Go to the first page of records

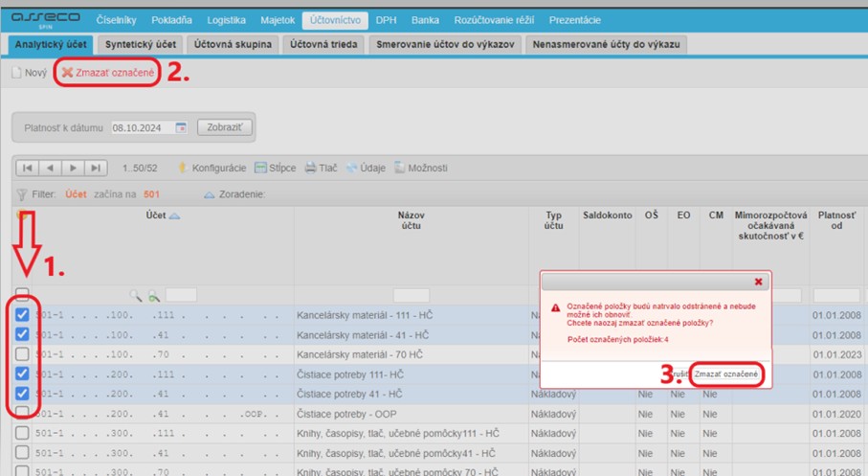pos(28,168)
